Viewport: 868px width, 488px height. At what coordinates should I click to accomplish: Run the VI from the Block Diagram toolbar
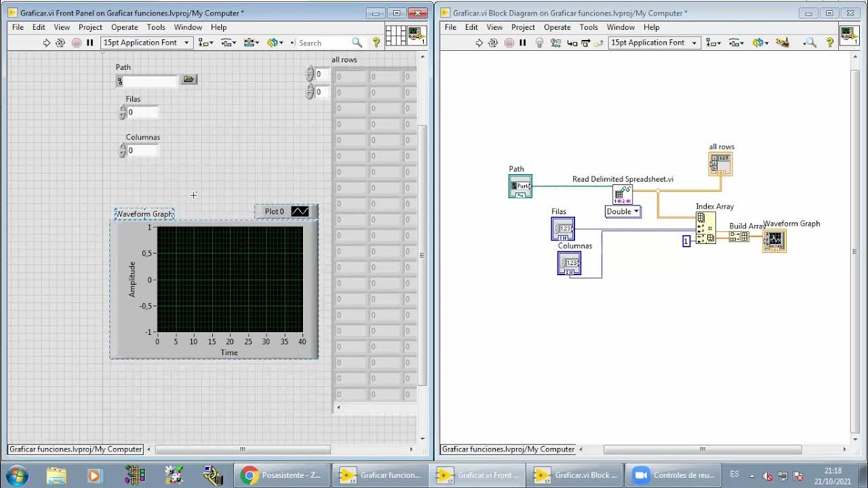click(x=479, y=43)
